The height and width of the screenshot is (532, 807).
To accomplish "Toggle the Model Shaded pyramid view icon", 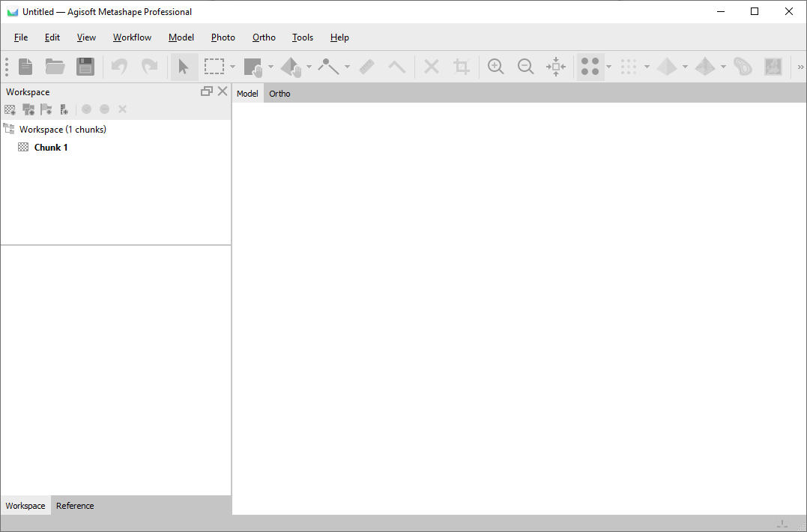I will point(667,67).
